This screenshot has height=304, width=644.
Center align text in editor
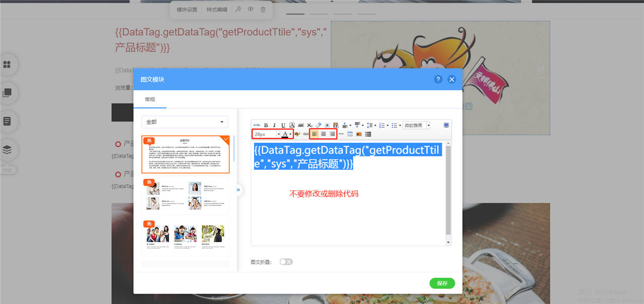324,134
